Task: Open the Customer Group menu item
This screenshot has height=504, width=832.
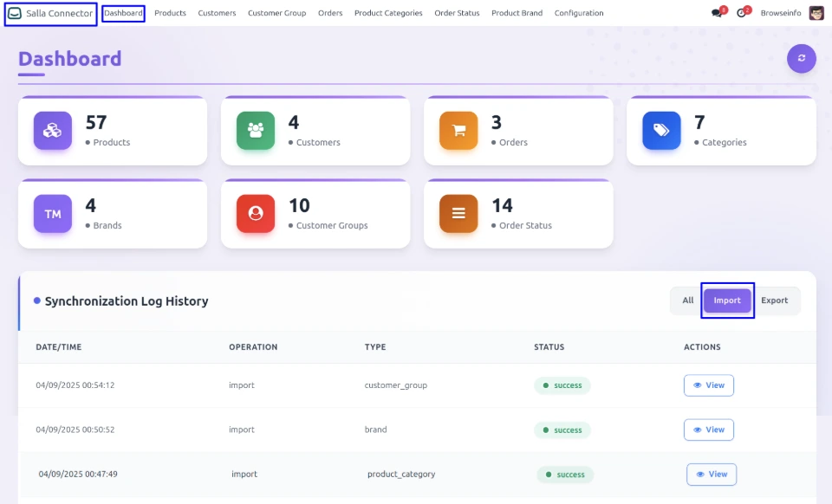Action: 276,13
